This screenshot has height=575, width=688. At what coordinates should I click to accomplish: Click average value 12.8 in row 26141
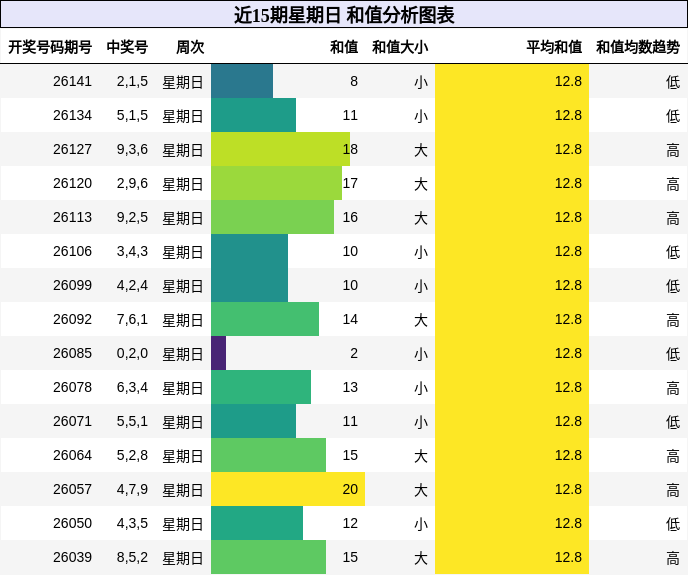click(568, 81)
